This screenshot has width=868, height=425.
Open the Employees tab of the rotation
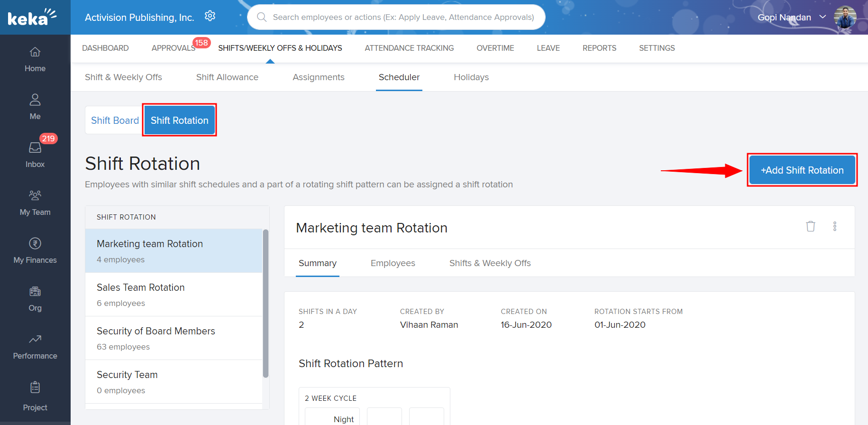coord(393,263)
